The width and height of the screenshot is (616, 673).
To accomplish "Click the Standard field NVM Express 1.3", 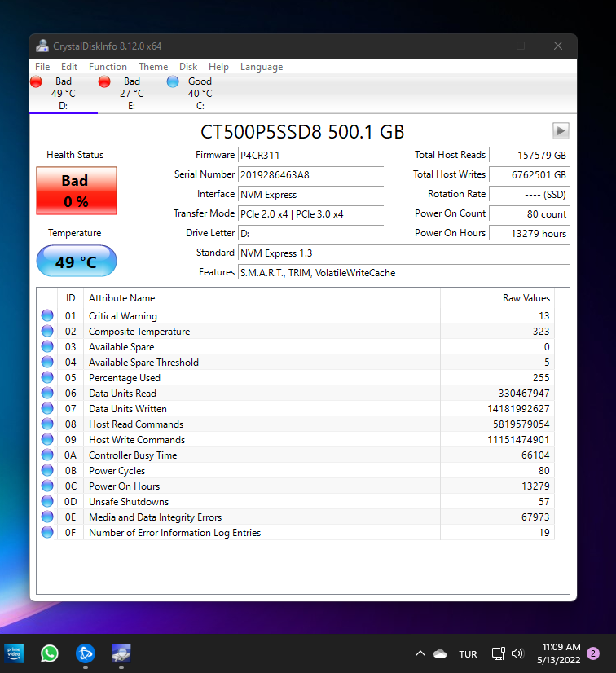I will pyautogui.click(x=403, y=253).
